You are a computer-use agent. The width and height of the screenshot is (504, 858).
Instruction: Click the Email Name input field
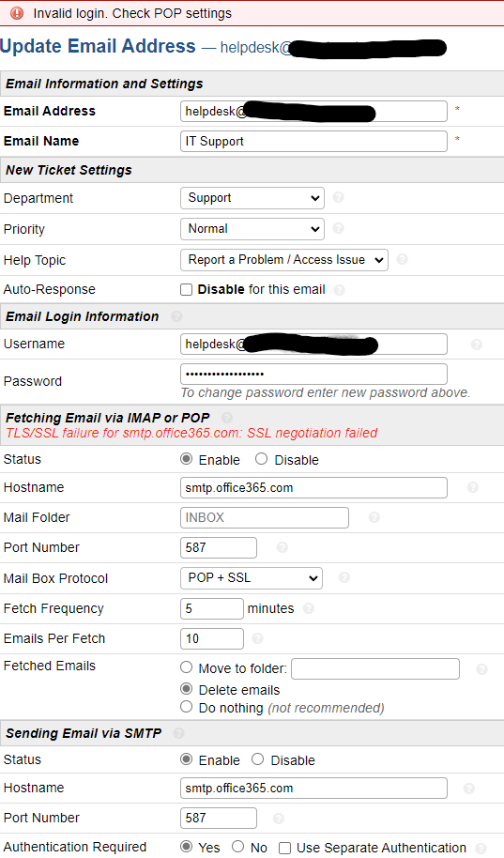(313, 141)
